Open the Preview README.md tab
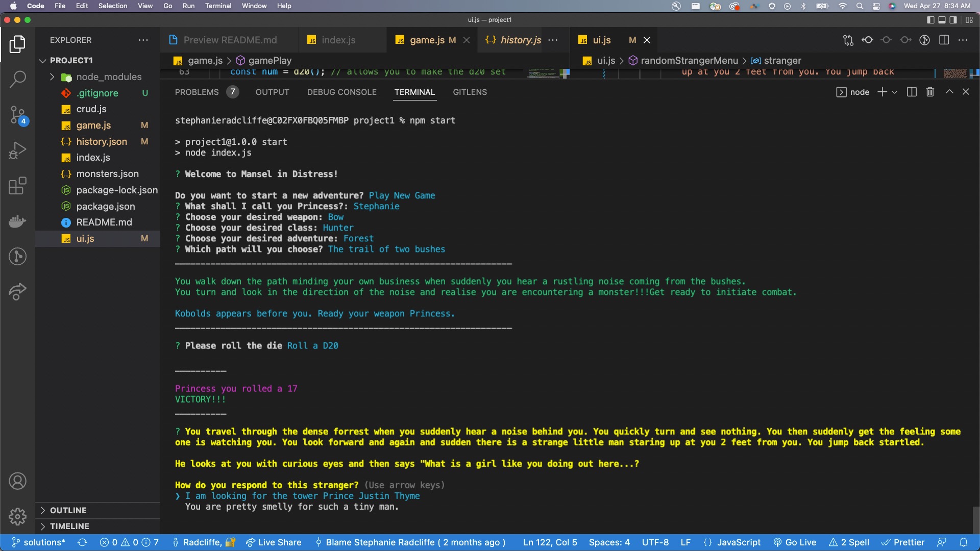 [x=230, y=40]
